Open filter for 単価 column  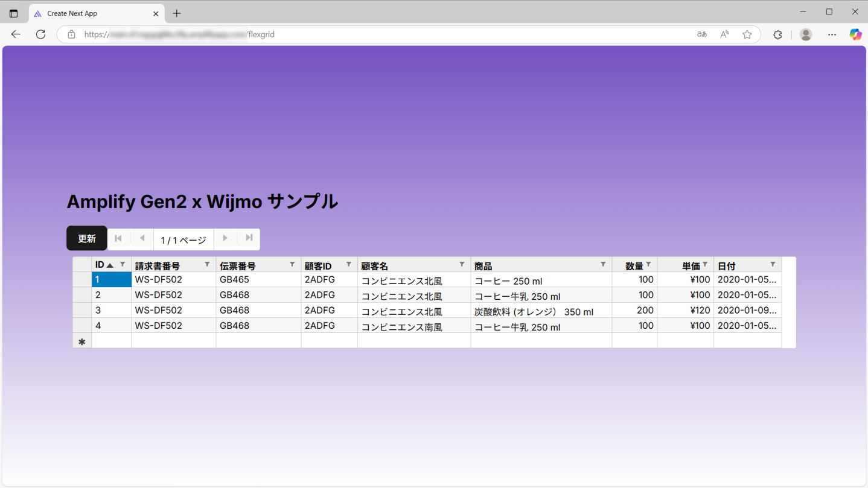(x=705, y=265)
